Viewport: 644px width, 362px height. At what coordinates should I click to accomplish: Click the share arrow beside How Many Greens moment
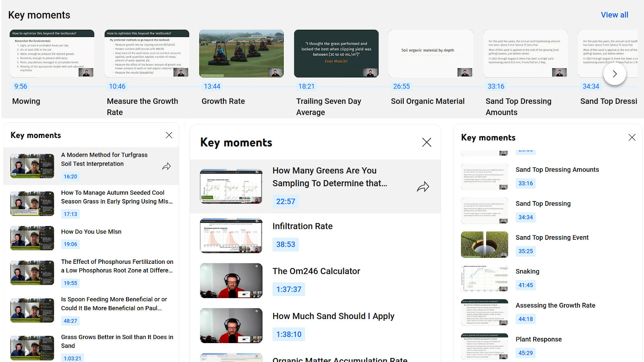[423, 187]
